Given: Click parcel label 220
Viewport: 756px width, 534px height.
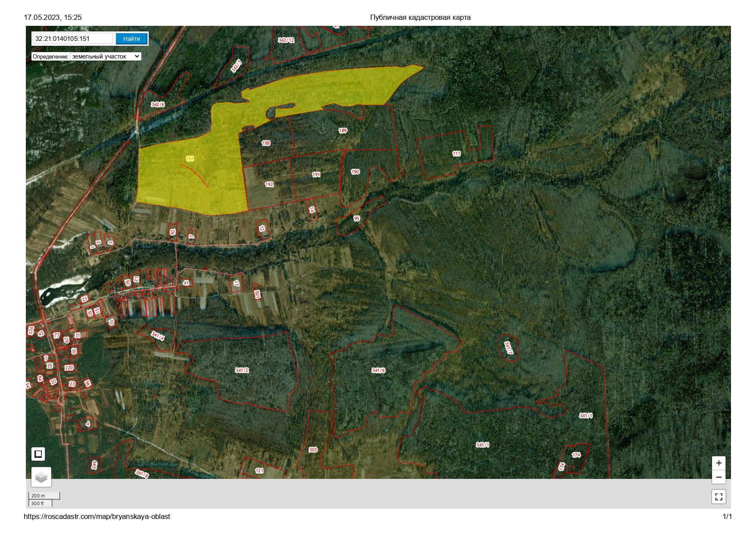Looking at the screenshot, I should point(69,368).
